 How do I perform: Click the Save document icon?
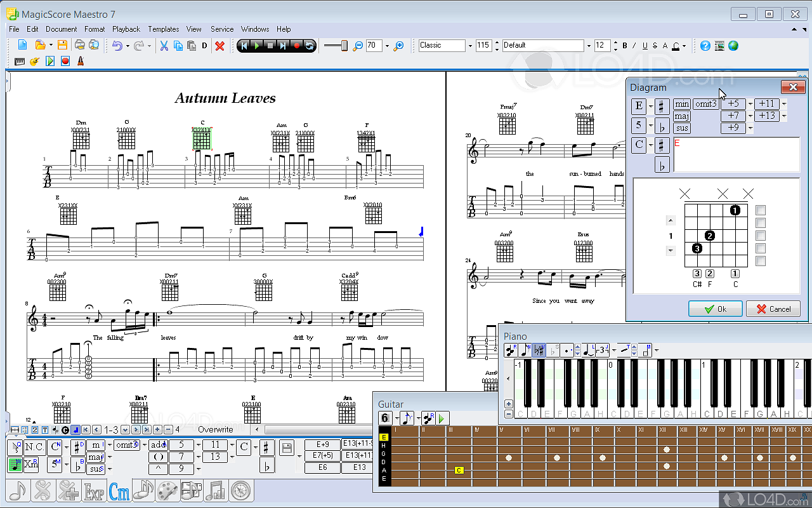pyautogui.click(x=62, y=45)
